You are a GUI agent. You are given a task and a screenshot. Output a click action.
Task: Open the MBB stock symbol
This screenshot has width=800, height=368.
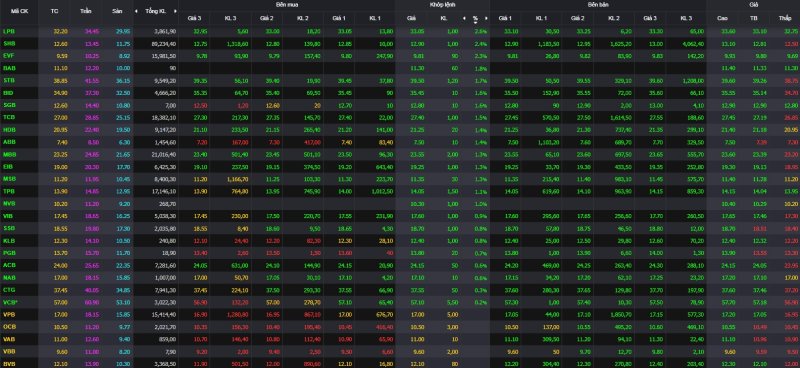pos(9,154)
